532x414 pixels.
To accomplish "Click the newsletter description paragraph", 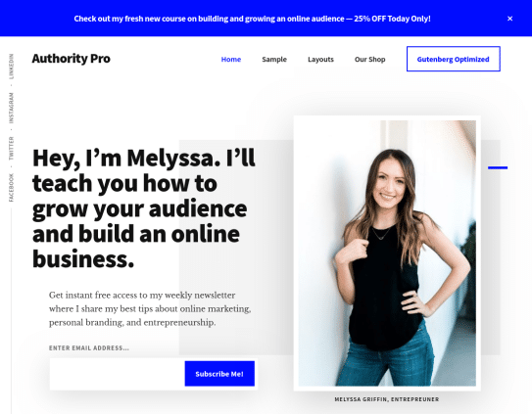I will (x=150, y=308).
